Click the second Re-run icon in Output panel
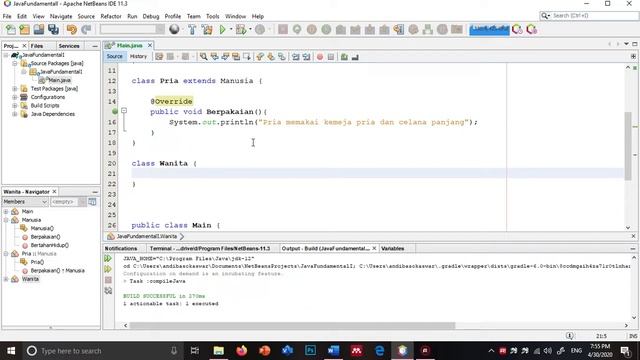640x360 pixels. pos(108,269)
